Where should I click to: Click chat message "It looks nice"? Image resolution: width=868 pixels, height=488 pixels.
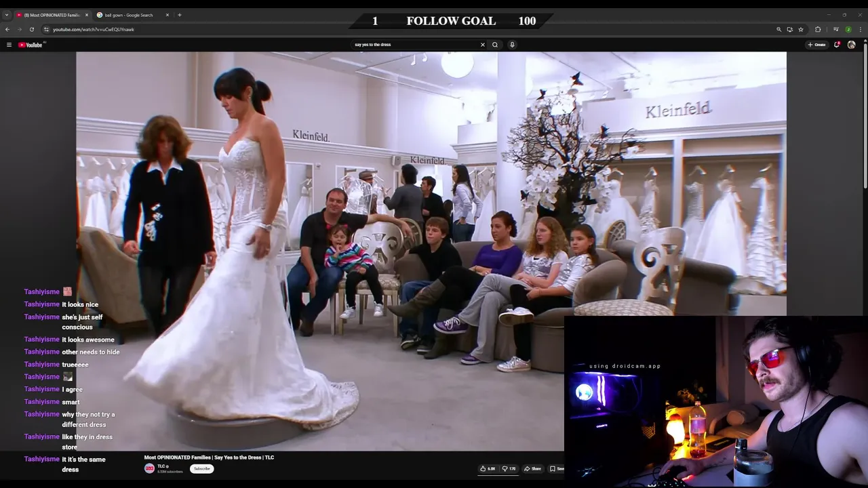(80, 304)
